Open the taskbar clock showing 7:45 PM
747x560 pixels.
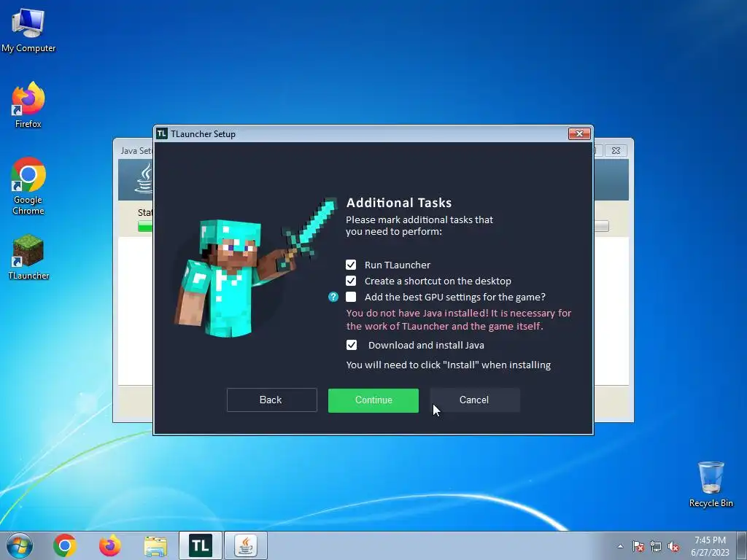tap(710, 546)
